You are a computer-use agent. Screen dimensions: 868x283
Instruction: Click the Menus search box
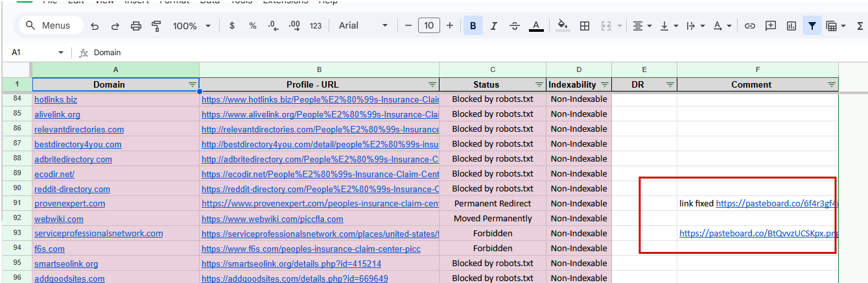51,26
